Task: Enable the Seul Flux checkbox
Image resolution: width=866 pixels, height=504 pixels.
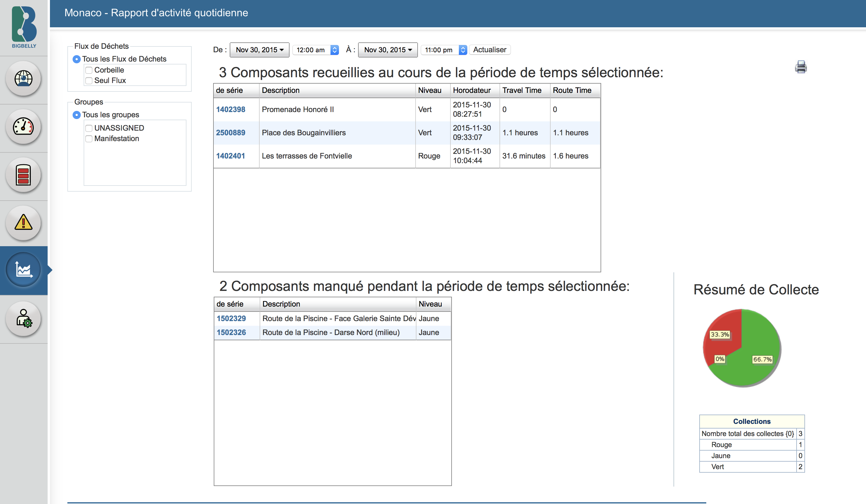Action: pyautogui.click(x=89, y=80)
